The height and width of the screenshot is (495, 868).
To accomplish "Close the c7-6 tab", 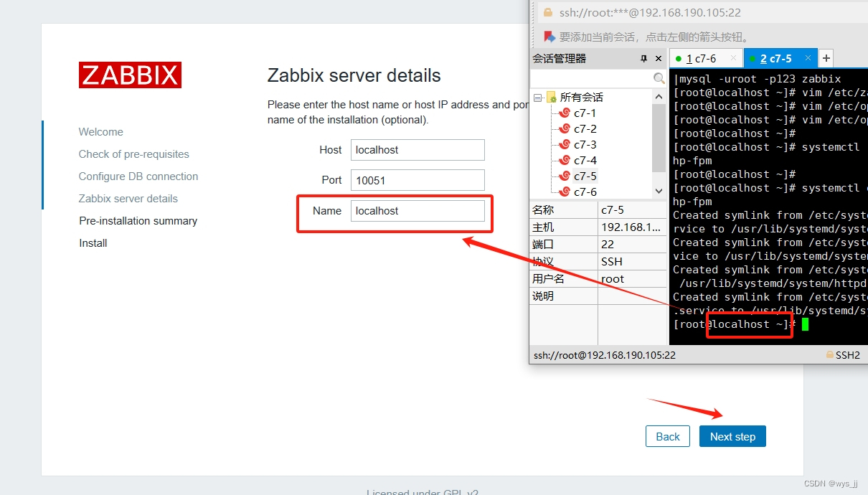I will (732, 59).
